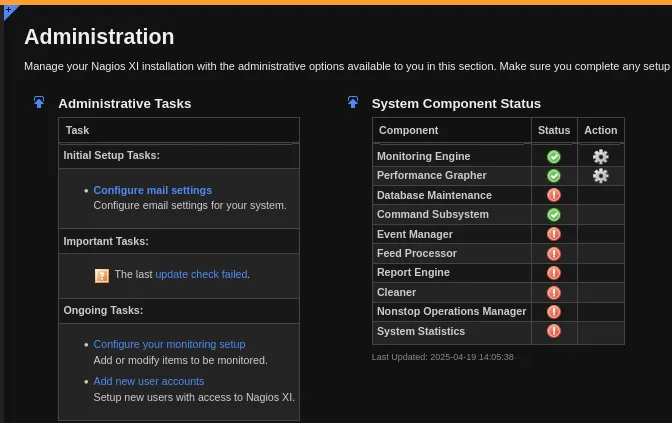Collapse System Component Status panel

click(353, 102)
